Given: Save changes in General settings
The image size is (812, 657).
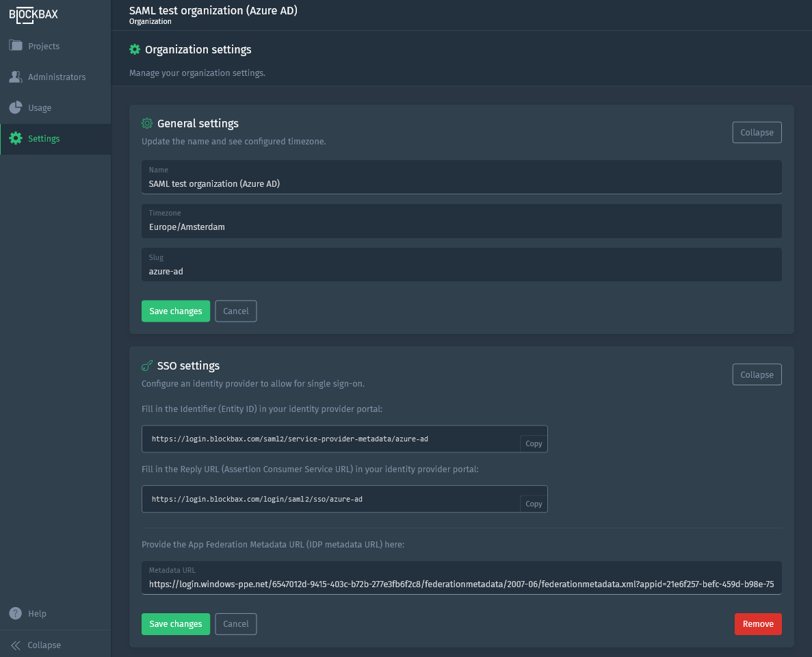Looking at the screenshot, I should coord(176,311).
